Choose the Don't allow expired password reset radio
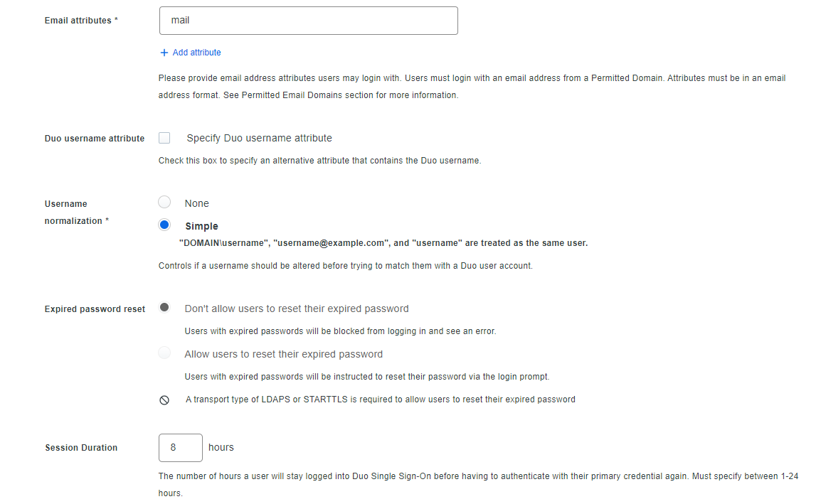The height and width of the screenshot is (504, 821). click(164, 308)
